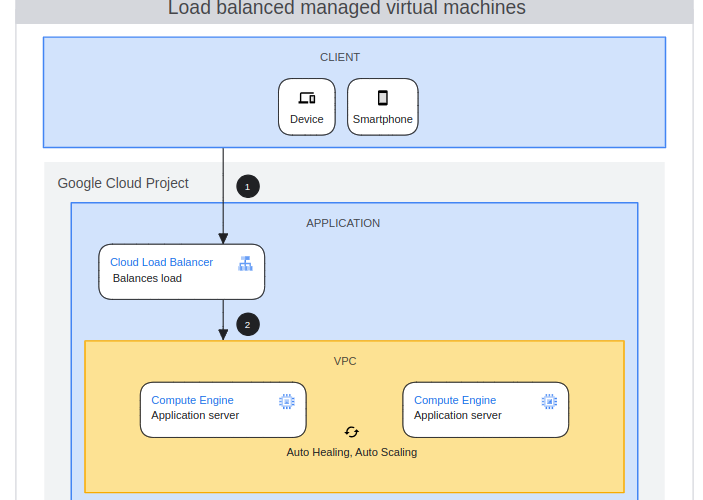Open the left Compute Engine link
703x500 pixels.
(x=192, y=400)
